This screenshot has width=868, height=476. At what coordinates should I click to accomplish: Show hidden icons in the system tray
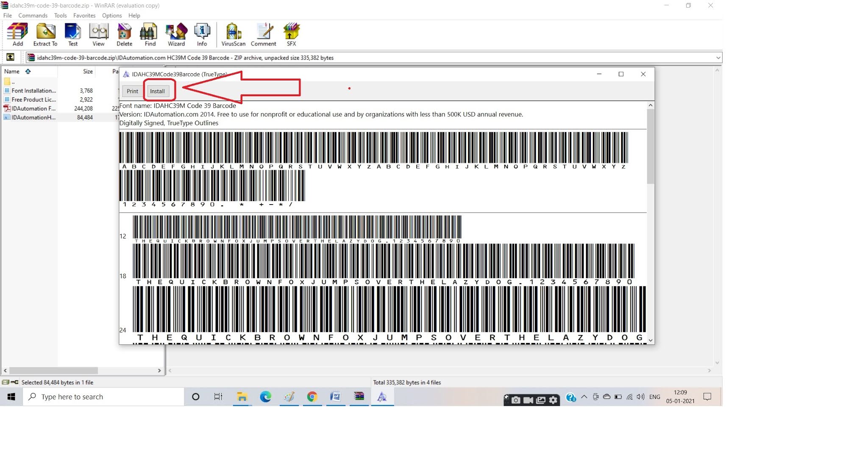pyautogui.click(x=584, y=397)
